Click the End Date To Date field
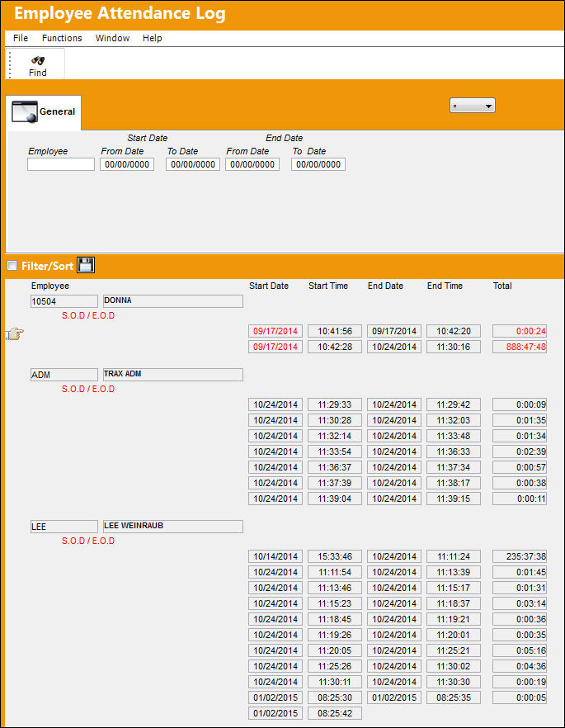Image resolution: width=565 pixels, height=728 pixels. 318,164
